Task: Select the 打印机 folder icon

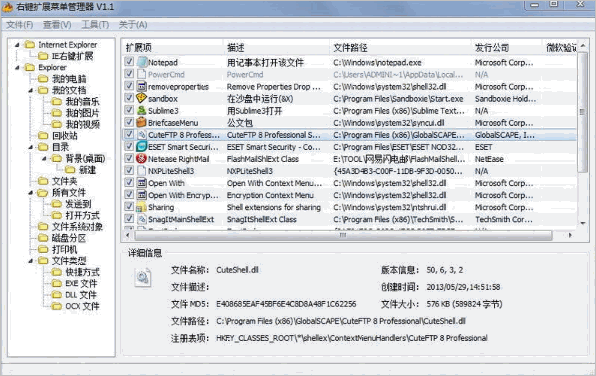Action: [x=43, y=249]
